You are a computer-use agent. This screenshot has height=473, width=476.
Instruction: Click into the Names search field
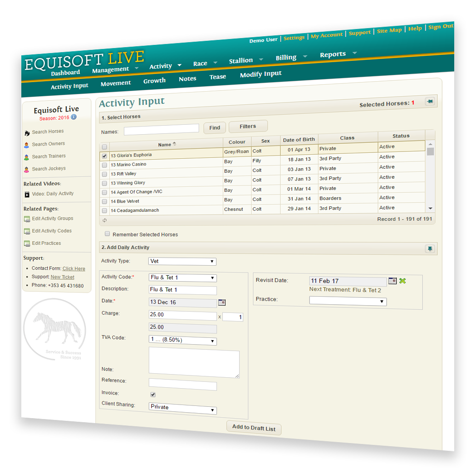[x=161, y=130]
